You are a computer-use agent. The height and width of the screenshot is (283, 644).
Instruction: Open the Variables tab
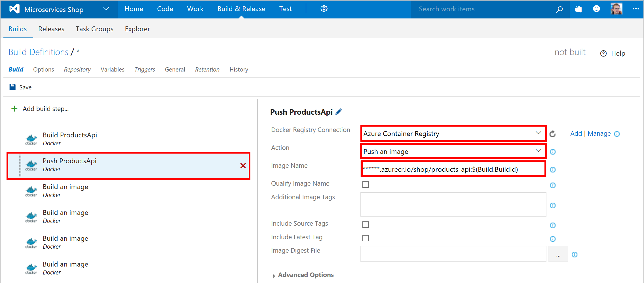(x=112, y=69)
